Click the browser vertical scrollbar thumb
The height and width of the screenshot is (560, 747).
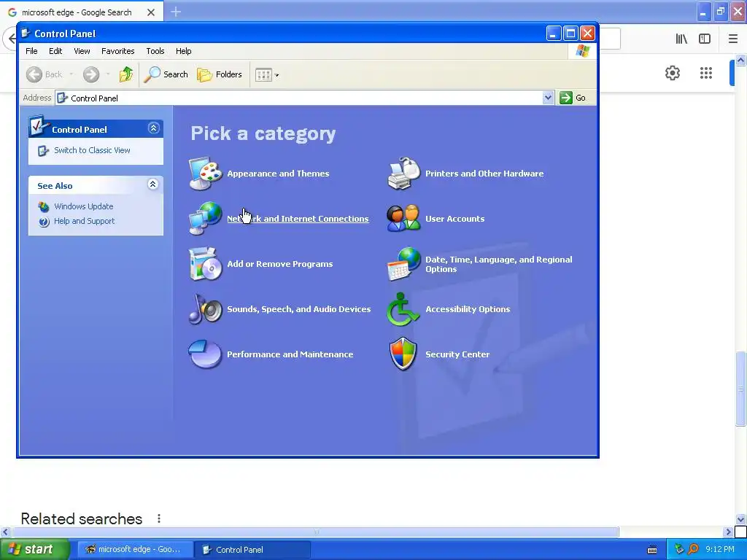coord(740,389)
